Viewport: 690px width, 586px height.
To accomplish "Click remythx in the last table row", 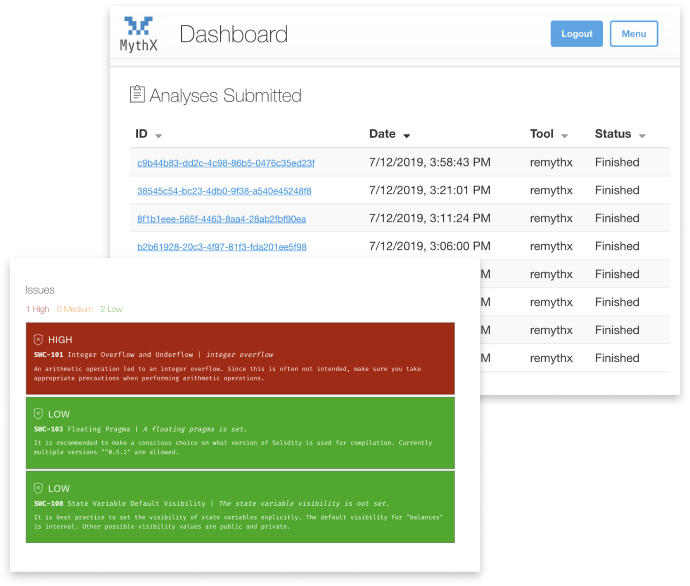I will coord(551,358).
